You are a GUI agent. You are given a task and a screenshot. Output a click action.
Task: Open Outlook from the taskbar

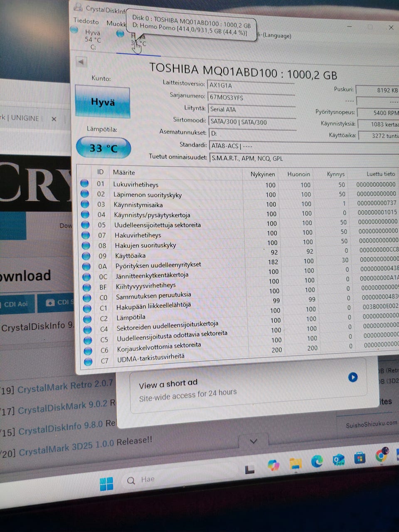coord(339,460)
